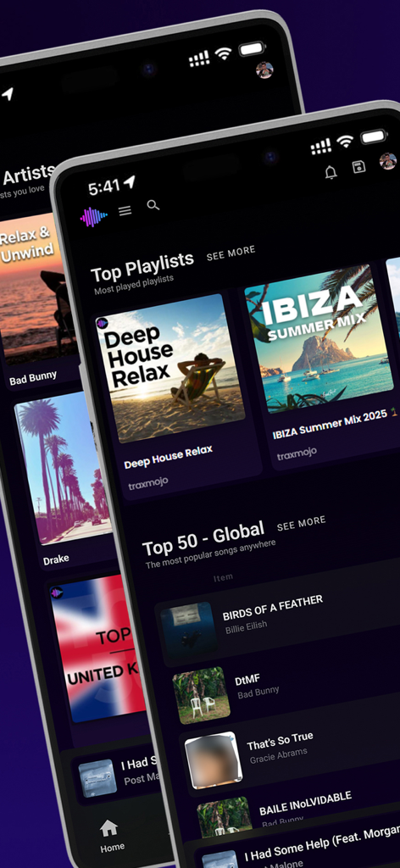This screenshot has width=400, height=868.
Task: Tap That's So True album artwork
Action: pyautogui.click(x=214, y=760)
